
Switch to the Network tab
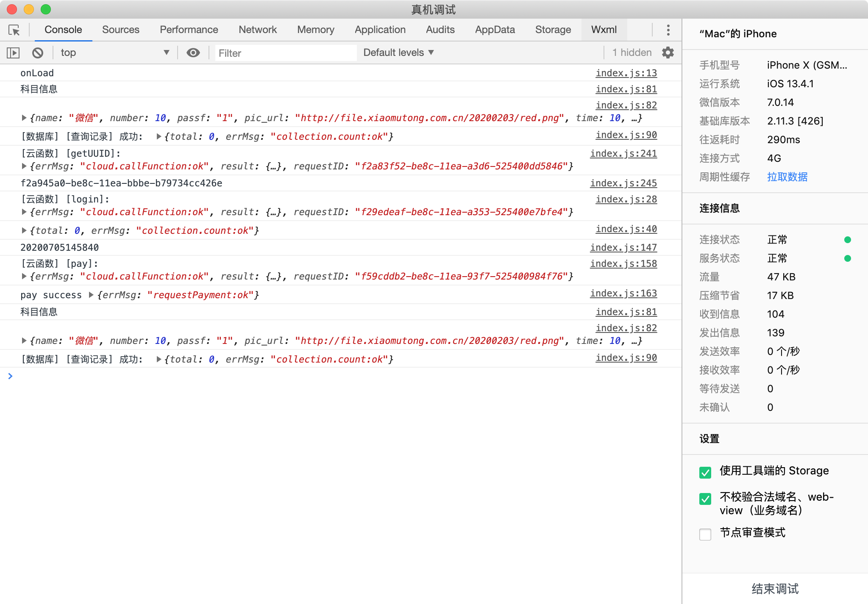pos(257,30)
